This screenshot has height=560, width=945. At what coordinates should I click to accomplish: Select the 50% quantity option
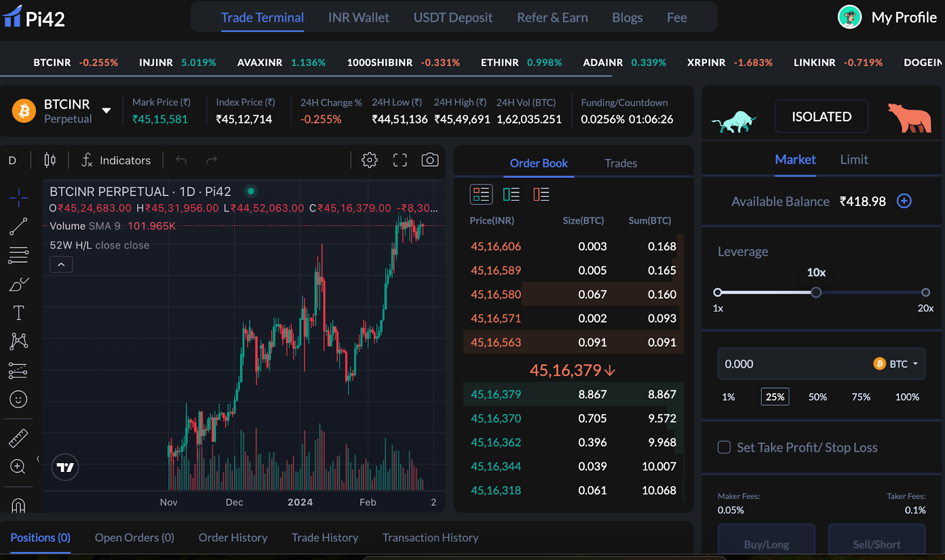point(817,397)
